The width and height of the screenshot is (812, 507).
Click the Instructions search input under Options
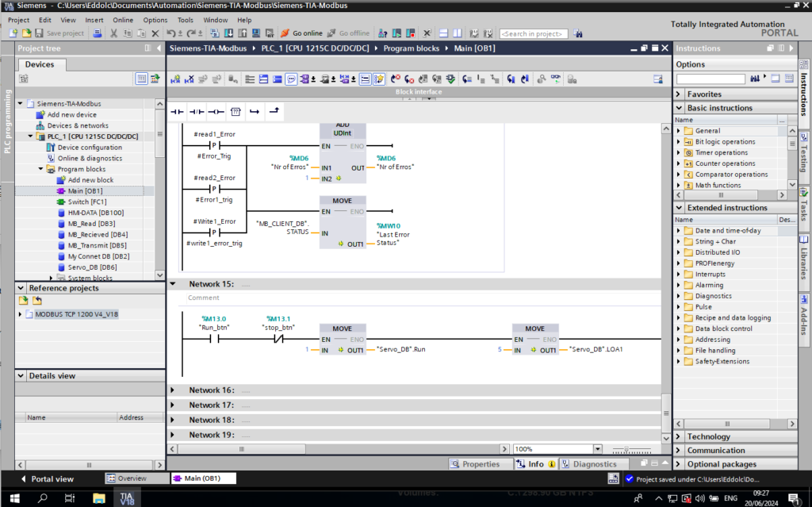tap(710, 79)
